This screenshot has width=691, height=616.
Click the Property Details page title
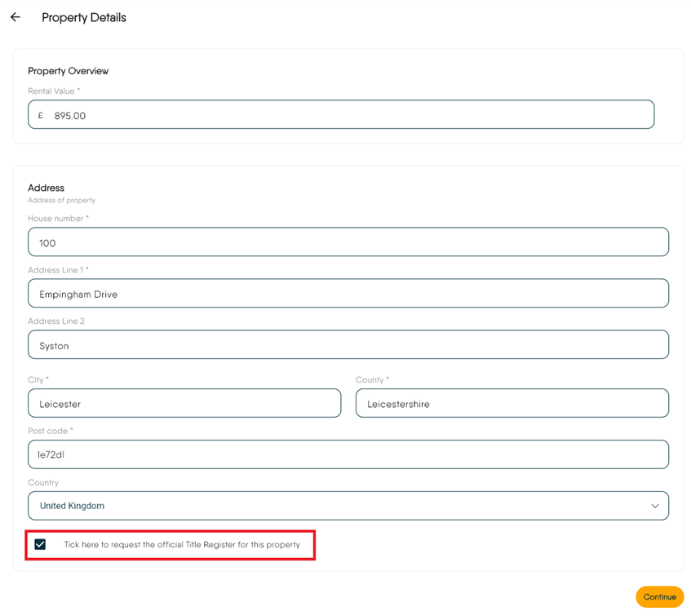(84, 18)
